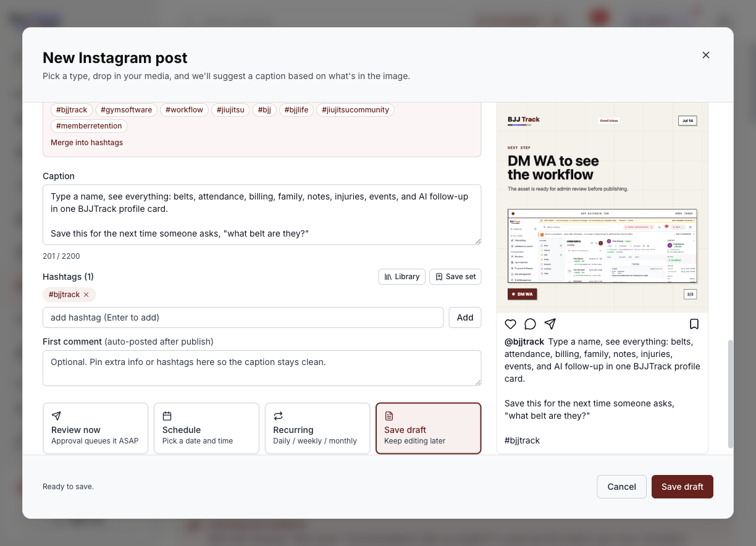This screenshot has height=546, width=756.
Task: Select the #jiujitsu suggested tag
Action: (230, 110)
